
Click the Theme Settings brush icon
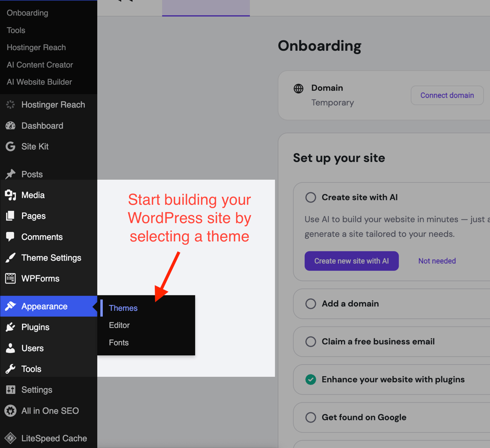11,258
